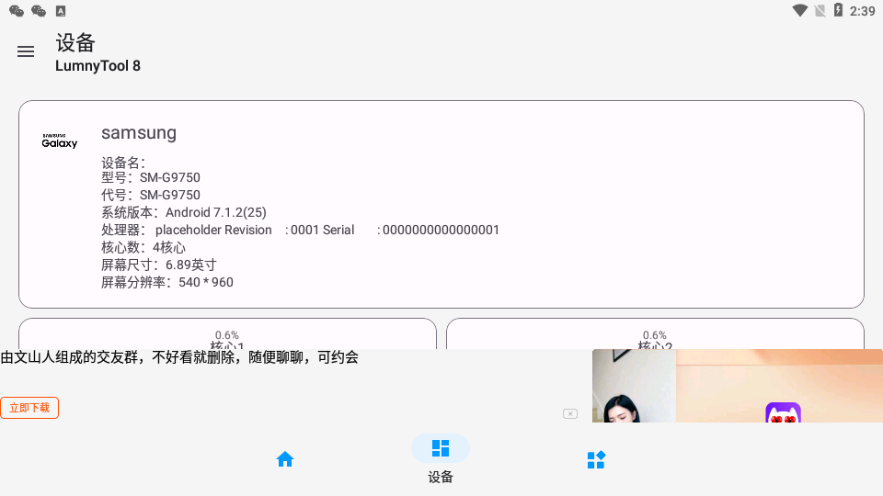Close the ad using the small X icon

tap(570, 413)
